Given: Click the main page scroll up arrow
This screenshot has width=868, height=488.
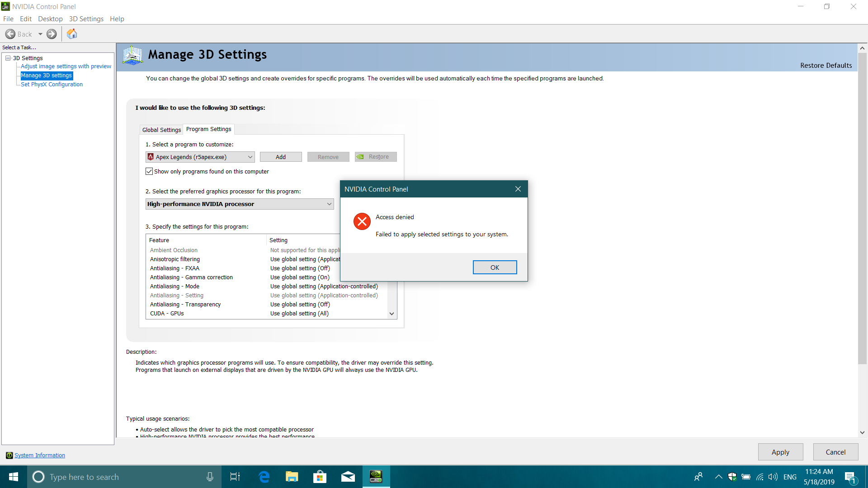Looking at the screenshot, I should (862, 48).
